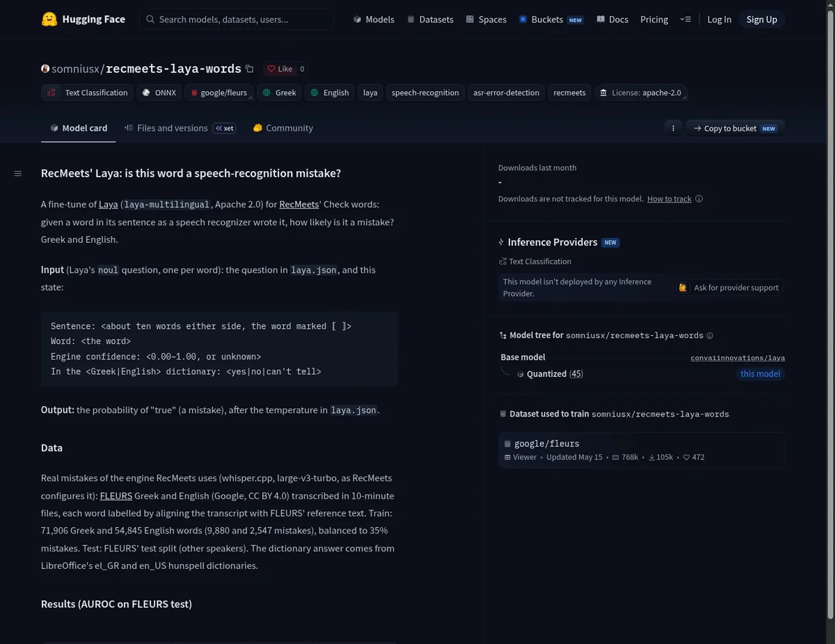
Task: Open the FLEURS link in Data section
Action: tap(116, 496)
